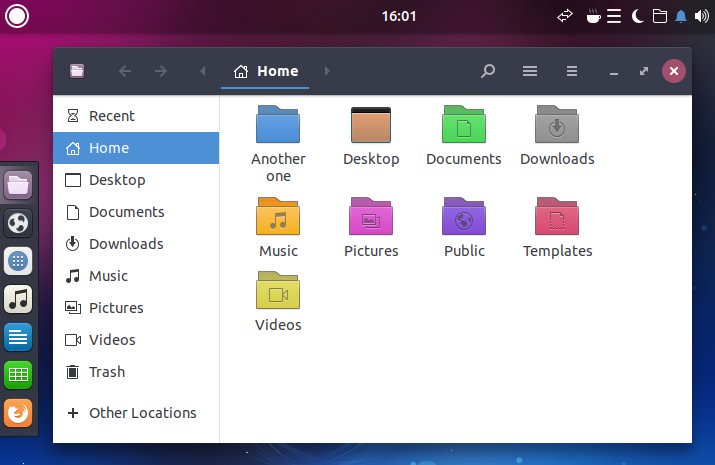Click the circle menu button in the top panel
Viewport: 715px width, 465px height.
tap(17, 16)
